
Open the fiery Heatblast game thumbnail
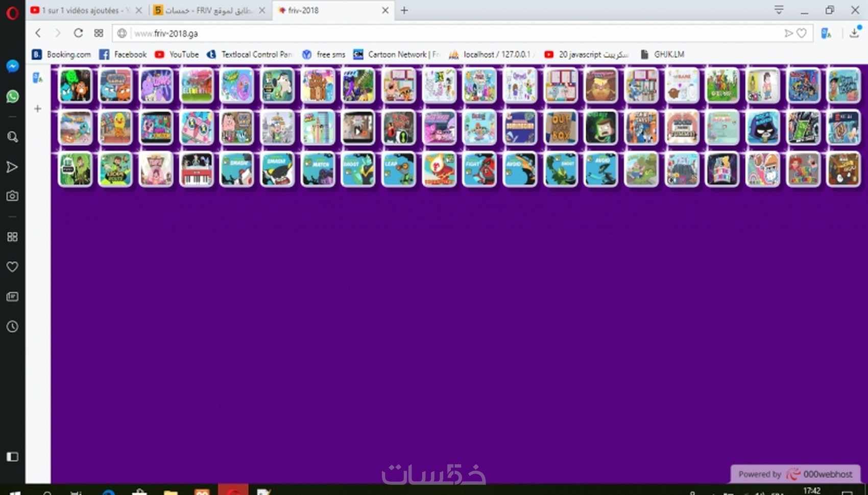tap(439, 169)
